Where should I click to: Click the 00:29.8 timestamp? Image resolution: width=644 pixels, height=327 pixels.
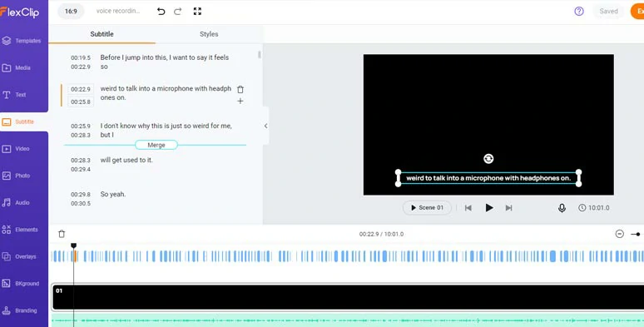tap(81, 195)
